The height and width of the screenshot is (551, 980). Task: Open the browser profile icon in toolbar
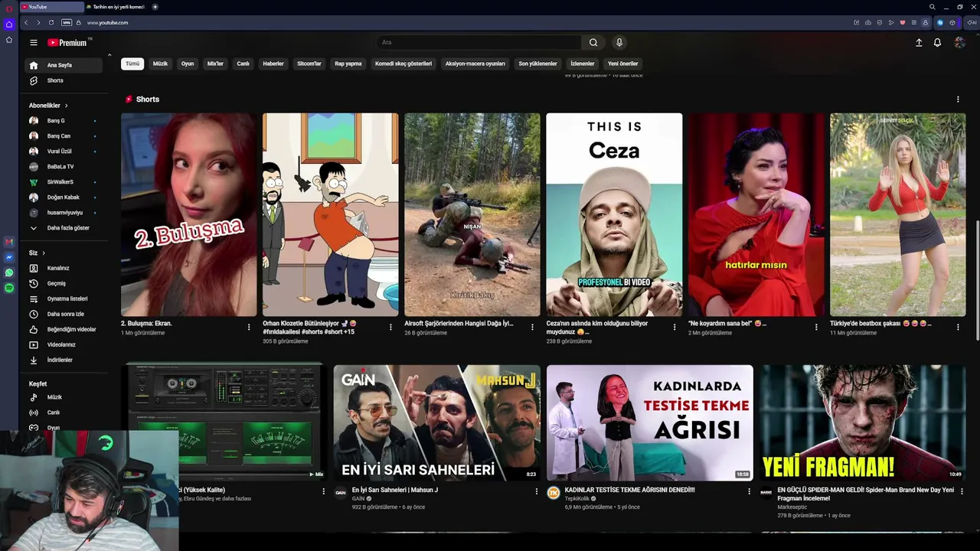[x=926, y=23]
